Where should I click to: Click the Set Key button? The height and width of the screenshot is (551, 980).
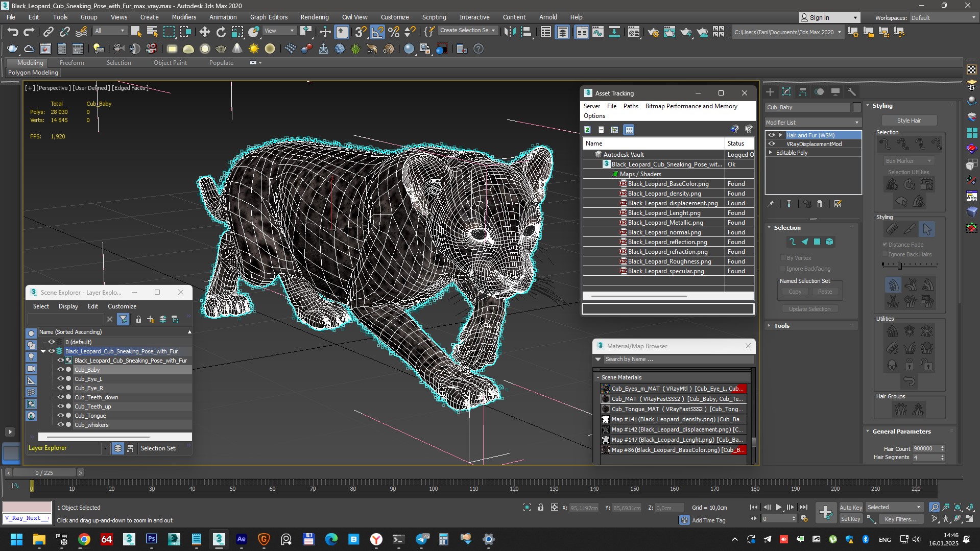click(x=851, y=519)
